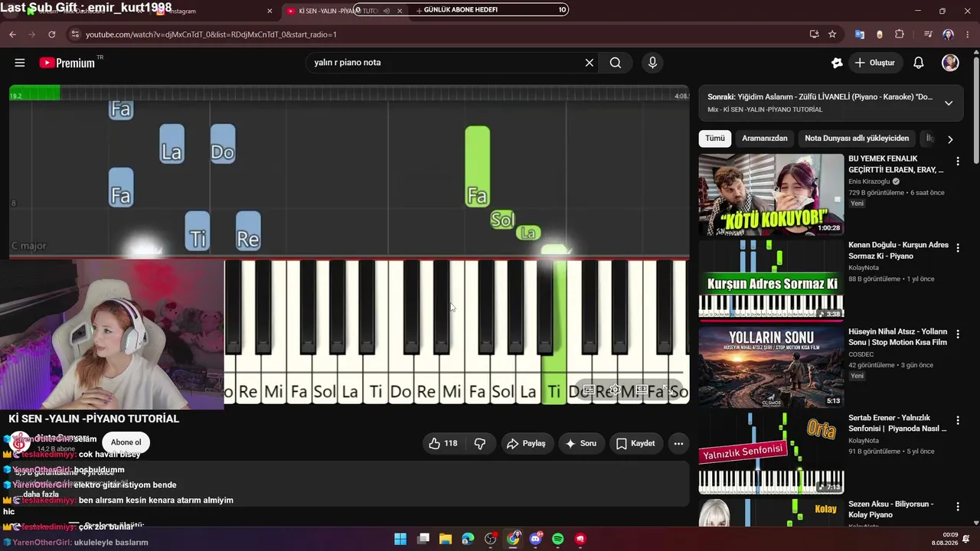Click the Kİ SEN -YALIN -PİYANO TUTORİAL title
Image resolution: width=980 pixels, height=551 pixels.
click(94, 419)
